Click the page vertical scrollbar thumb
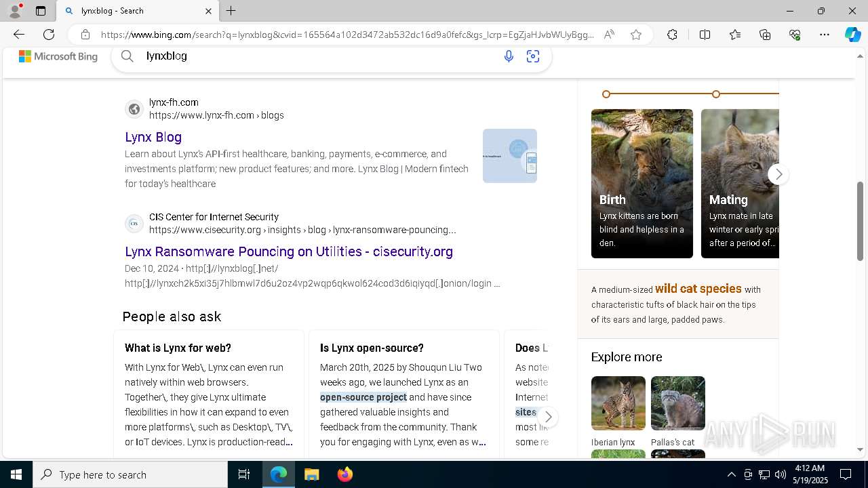This screenshot has width=868, height=488. pos(861,220)
